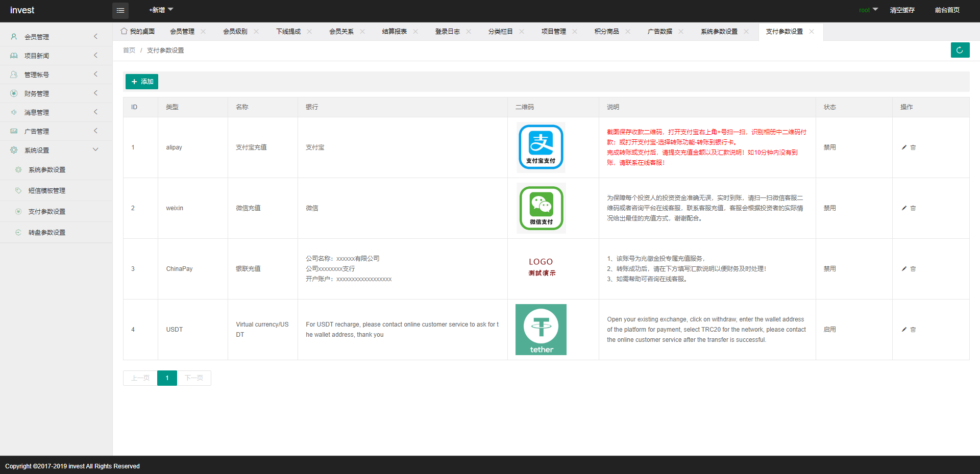This screenshot has height=474, width=980.
Task: Click the 添加 button
Action: click(142, 82)
